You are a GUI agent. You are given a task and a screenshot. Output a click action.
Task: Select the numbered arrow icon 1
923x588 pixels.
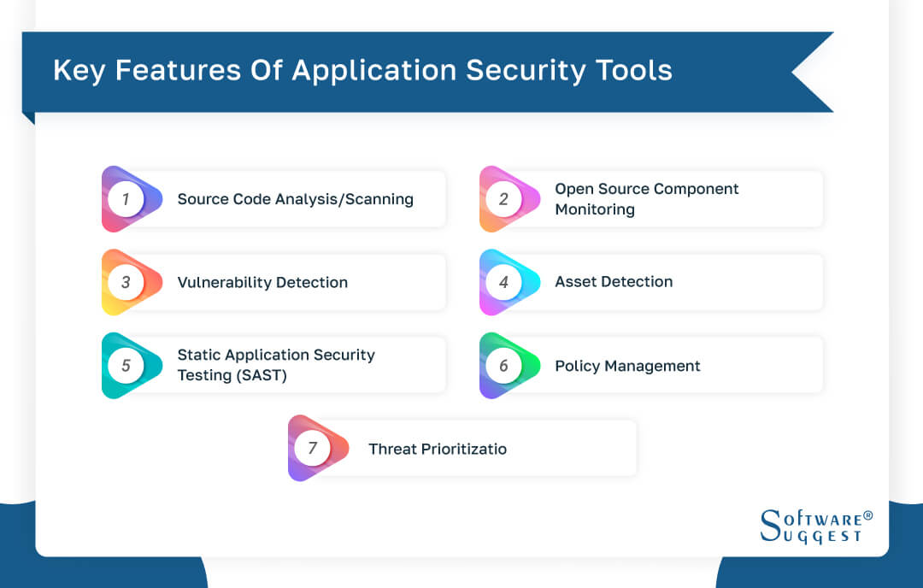pos(128,198)
